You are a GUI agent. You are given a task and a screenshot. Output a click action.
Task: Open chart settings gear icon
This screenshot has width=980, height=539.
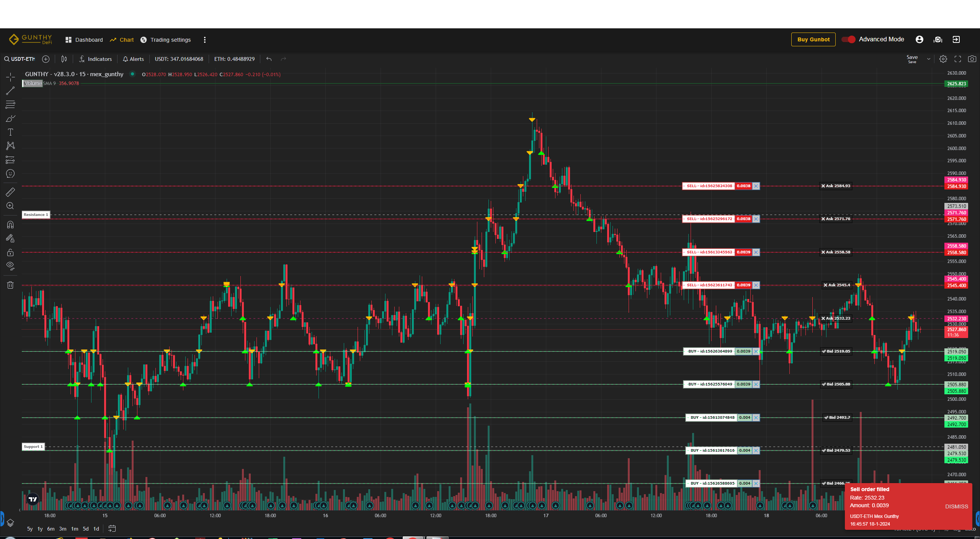943,59
